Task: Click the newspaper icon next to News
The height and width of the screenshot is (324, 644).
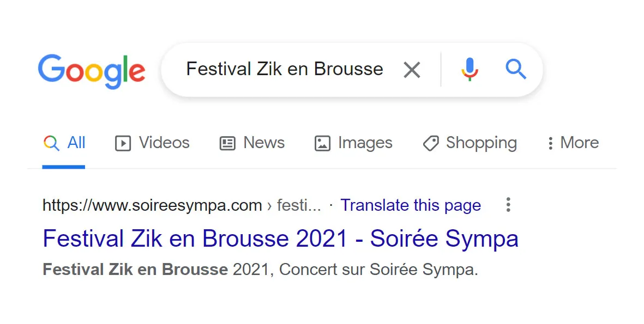Action: pos(227,143)
